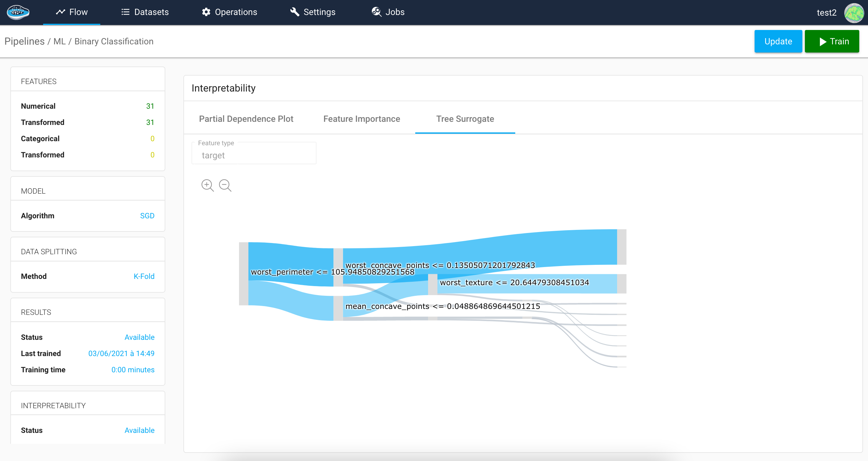Open the Flow navigation item

(72, 12)
